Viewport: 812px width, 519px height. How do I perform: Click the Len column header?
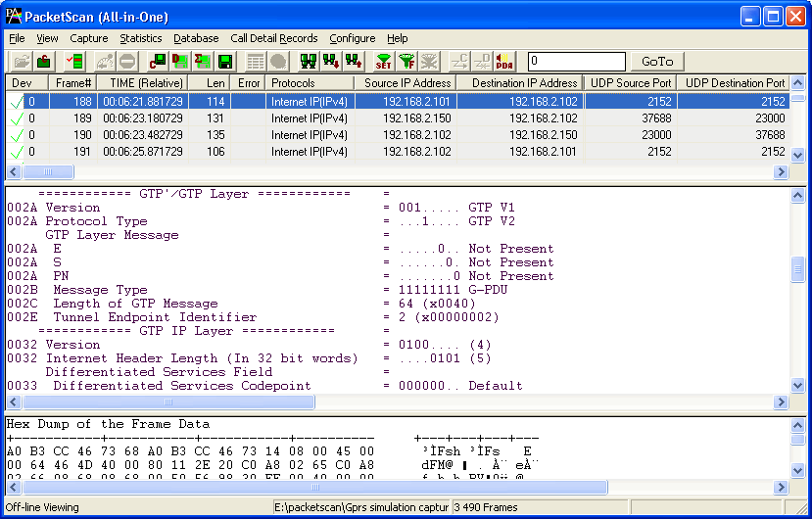(x=210, y=83)
